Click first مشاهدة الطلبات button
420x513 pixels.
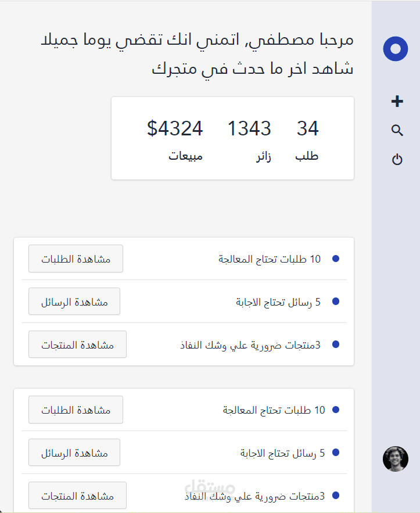pos(76,259)
